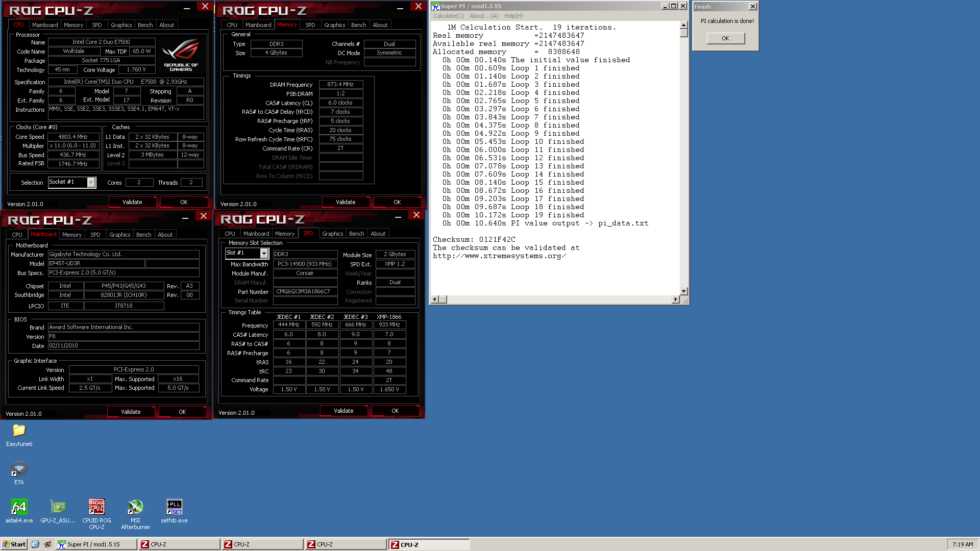Click the Checksum text line in Super PI

coord(474,239)
